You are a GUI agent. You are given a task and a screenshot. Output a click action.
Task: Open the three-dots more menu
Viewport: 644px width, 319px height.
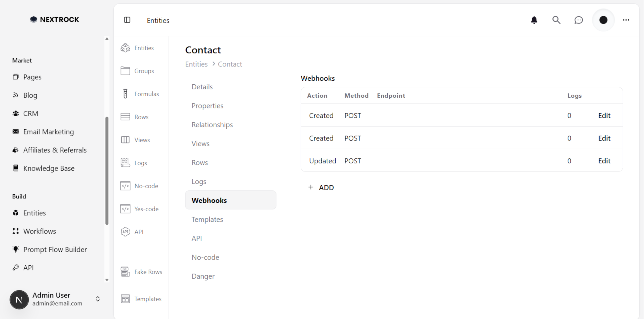626,20
